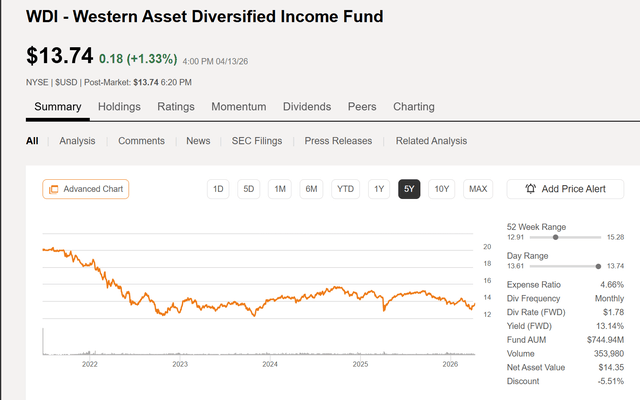The width and height of the screenshot is (640, 400).
Task: Switch to the Charting tab
Action: 414,107
